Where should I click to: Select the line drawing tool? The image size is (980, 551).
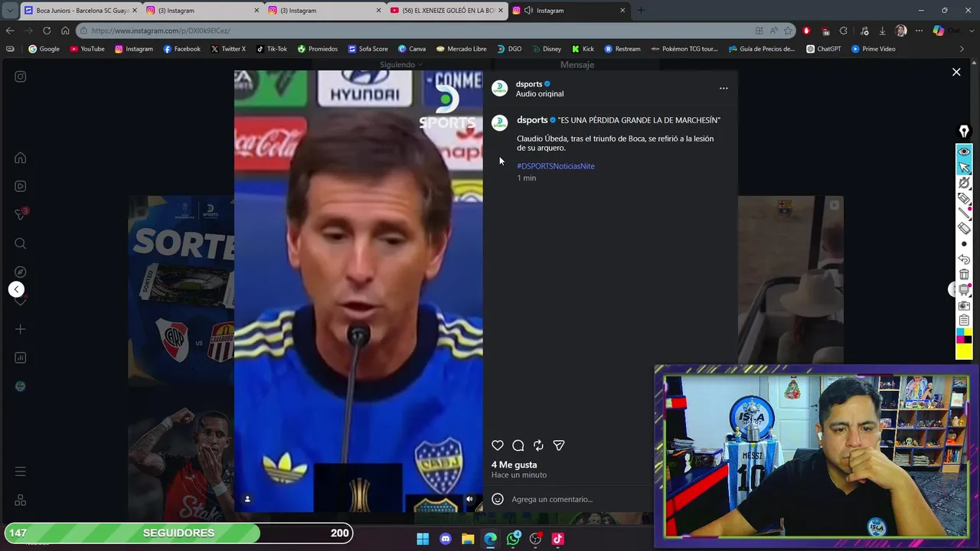tap(964, 214)
